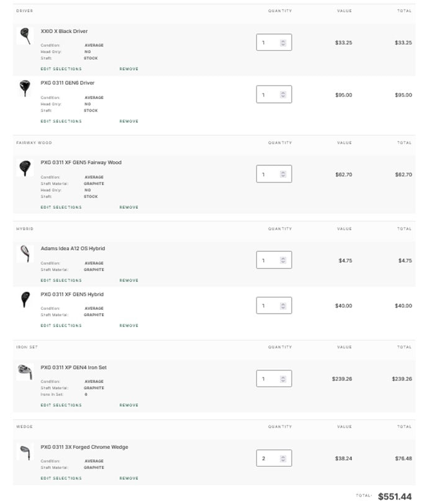Click Edit Selections for the Forged Chrome Wedge
Screen dimensions: 427x504
tap(61, 479)
